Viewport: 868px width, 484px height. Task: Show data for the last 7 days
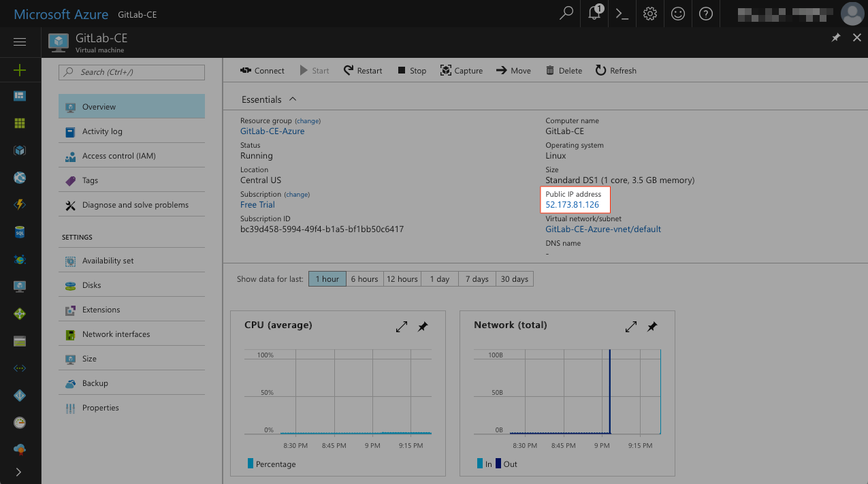(477, 278)
